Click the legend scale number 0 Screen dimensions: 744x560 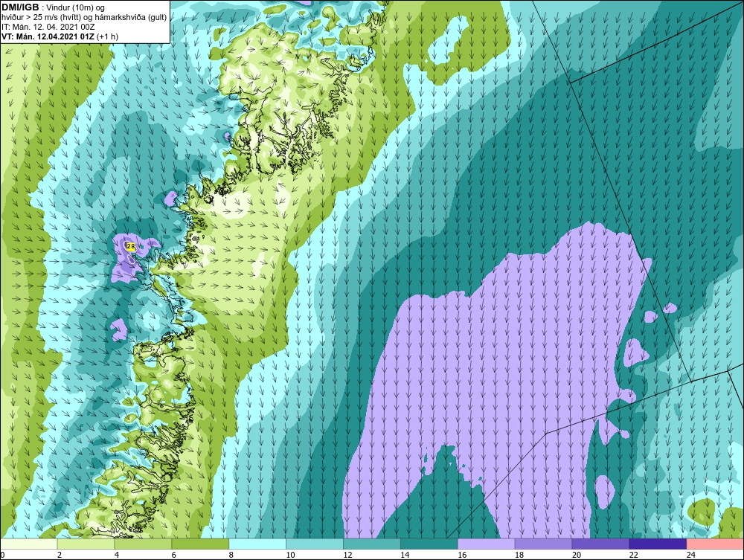[3, 555]
